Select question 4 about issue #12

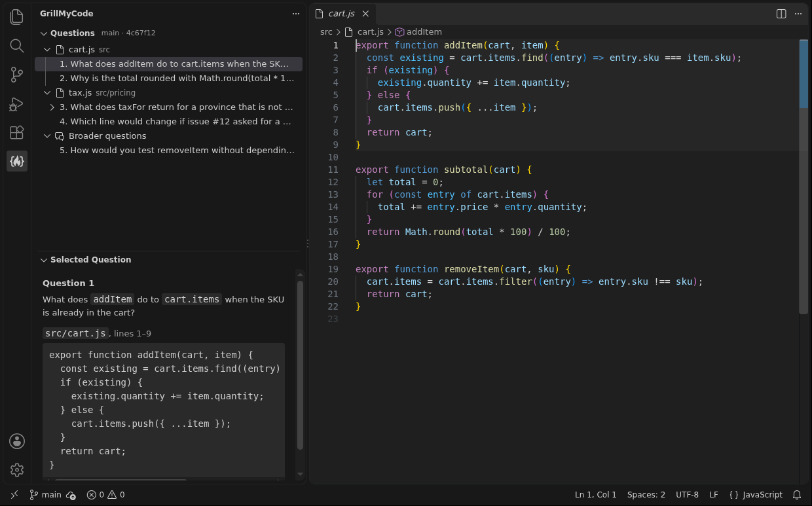168,122
